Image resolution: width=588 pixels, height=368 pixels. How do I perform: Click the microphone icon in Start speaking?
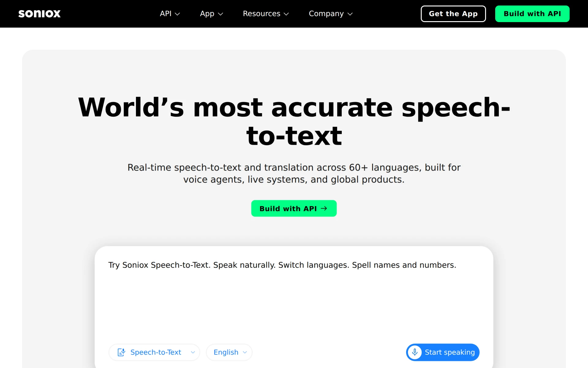click(415, 352)
